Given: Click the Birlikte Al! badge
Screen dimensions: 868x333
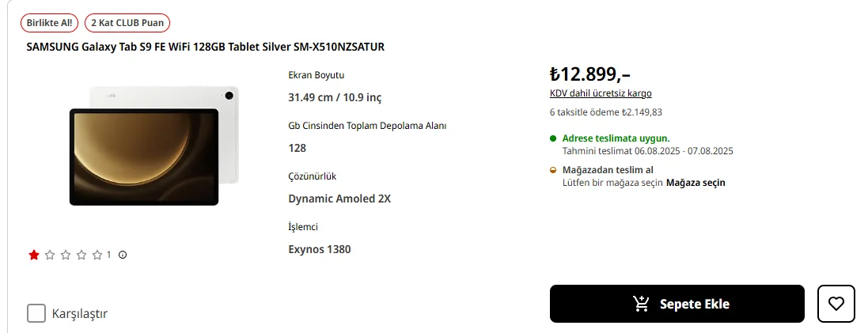Looking at the screenshot, I should pos(49,23).
